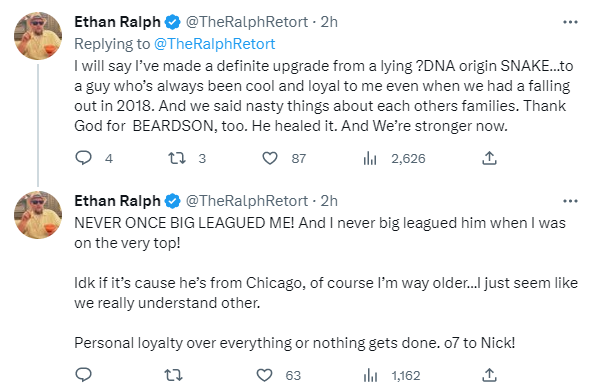Like the second tweet with 63 likes
Viewport: 590px width, 392px height.
pyautogui.click(x=264, y=375)
